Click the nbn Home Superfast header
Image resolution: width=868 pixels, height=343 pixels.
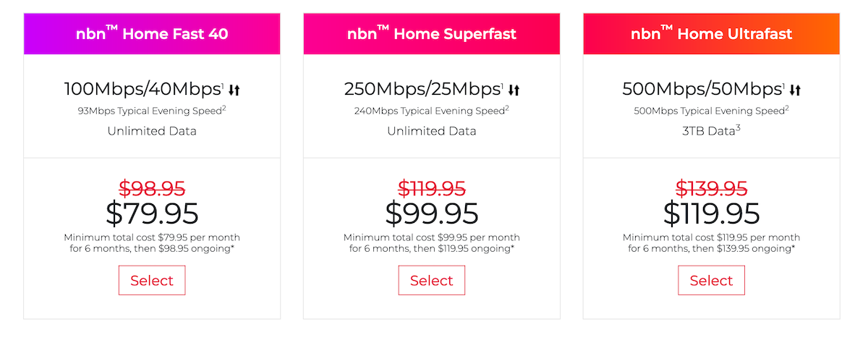[x=432, y=34]
